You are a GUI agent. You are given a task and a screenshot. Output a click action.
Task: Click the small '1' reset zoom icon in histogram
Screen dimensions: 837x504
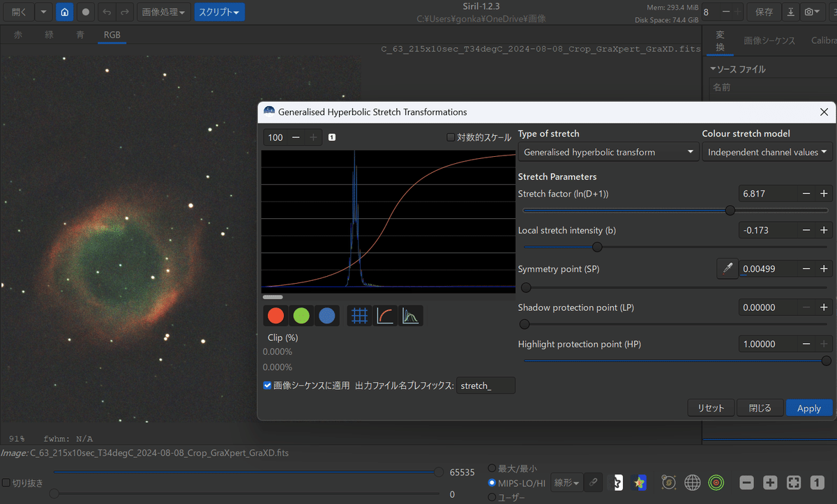pyautogui.click(x=331, y=137)
